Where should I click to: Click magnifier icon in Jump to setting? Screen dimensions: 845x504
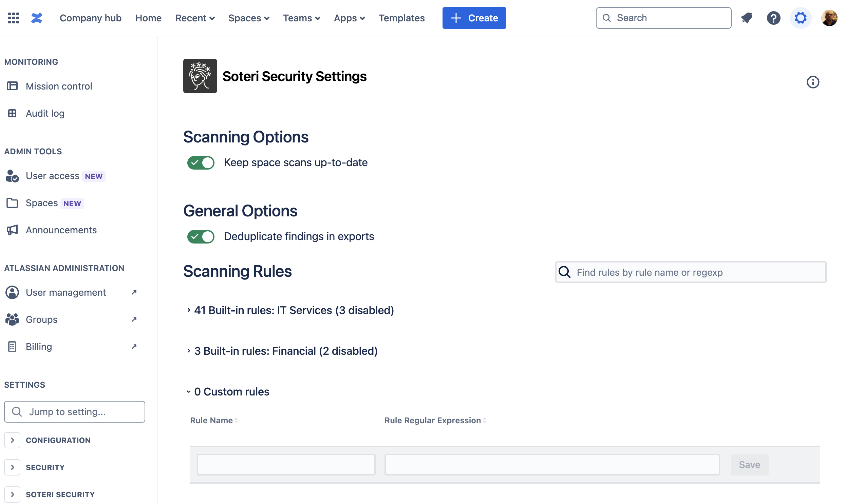[17, 412]
